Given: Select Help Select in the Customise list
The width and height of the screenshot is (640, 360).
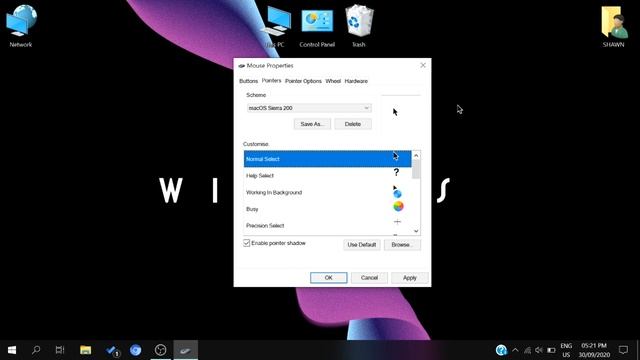Looking at the screenshot, I should (x=327, y=176).
